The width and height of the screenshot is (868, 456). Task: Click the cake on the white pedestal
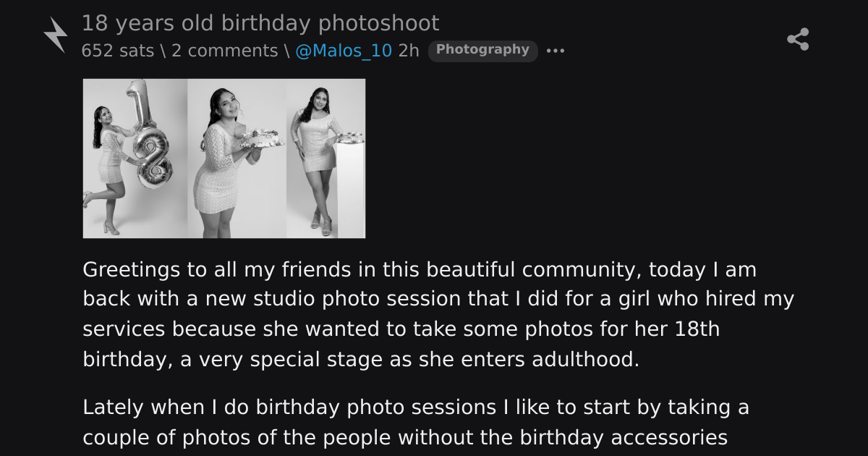[x=352, y=137]
